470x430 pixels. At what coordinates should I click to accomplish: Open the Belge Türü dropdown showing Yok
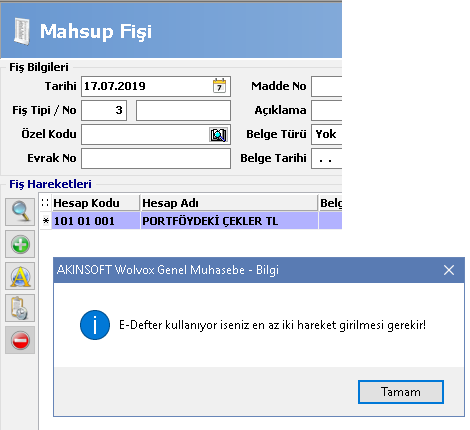coord(327,134)
